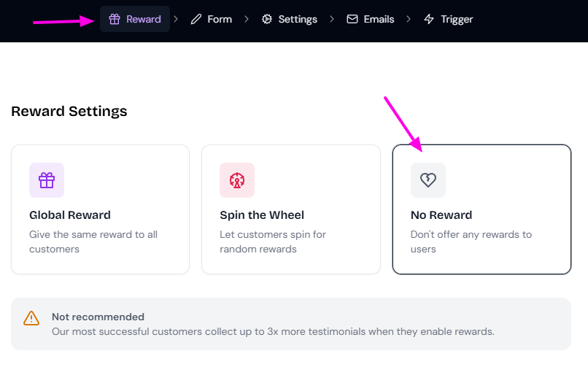Jump to the Trigger step label
Viewport: 588px width, 367px height.
(x=457, y=19)
